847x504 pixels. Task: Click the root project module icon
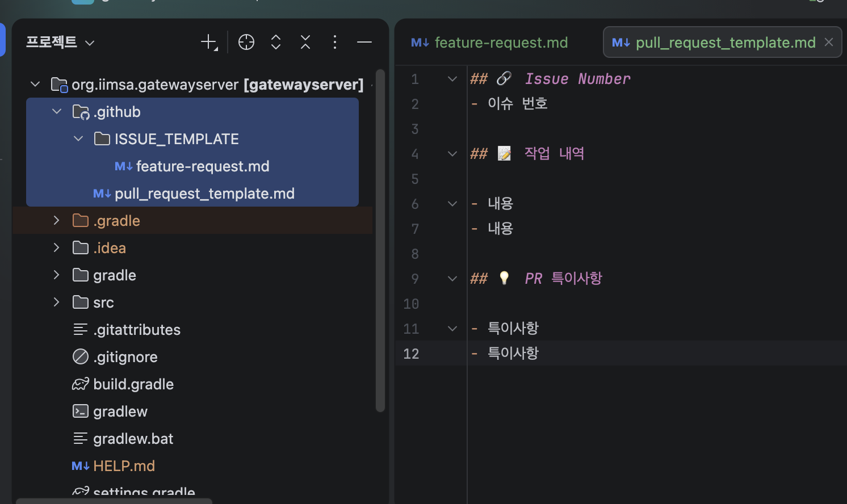[x=59, y=85]
